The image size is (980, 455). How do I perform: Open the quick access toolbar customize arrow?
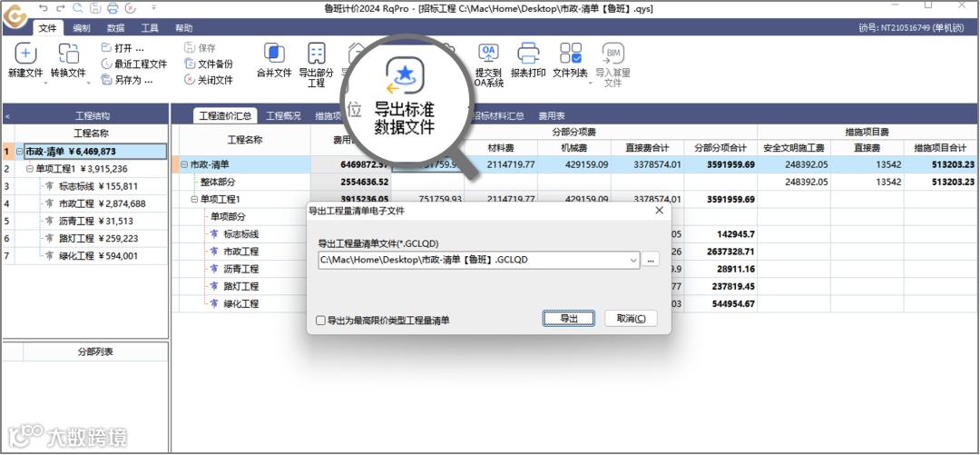(x=153, y=8)
